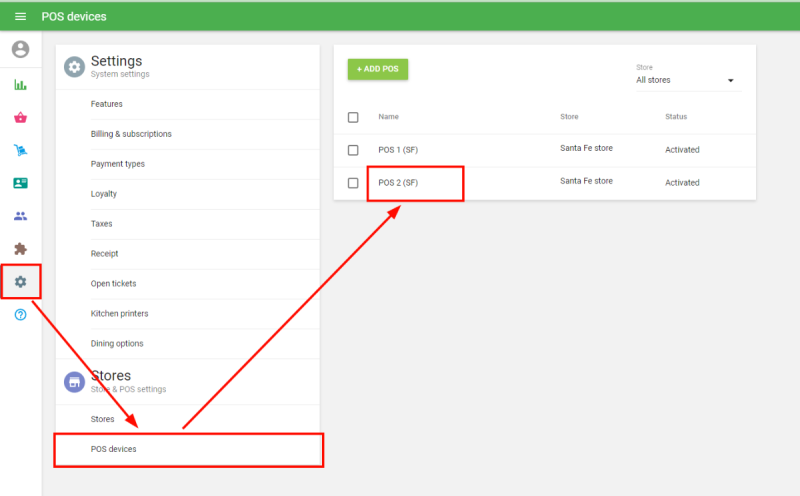Open the Items shopping basket icon
This screenshot has width=800, height=496.
coord(20,118)
